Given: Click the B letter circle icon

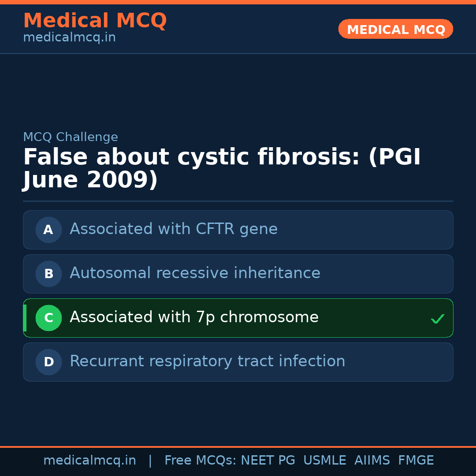Looking at the screenshot, I should click(x=48, y=274).
